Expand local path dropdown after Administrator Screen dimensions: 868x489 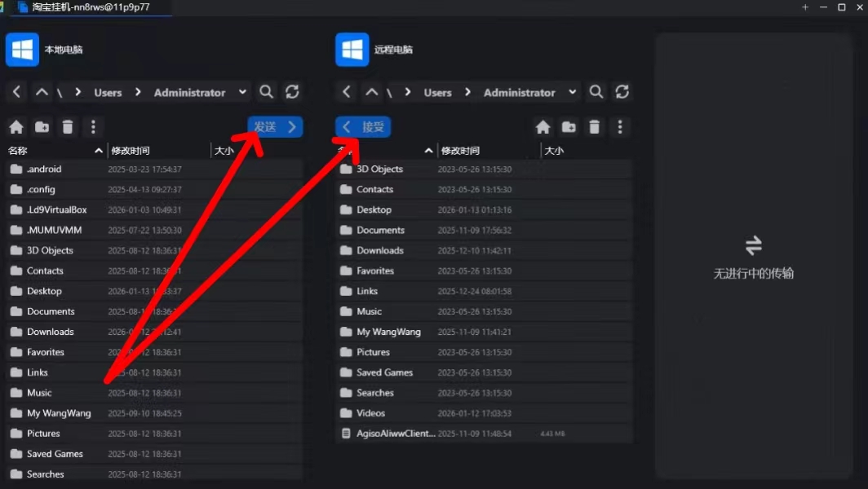pos(242,92)
